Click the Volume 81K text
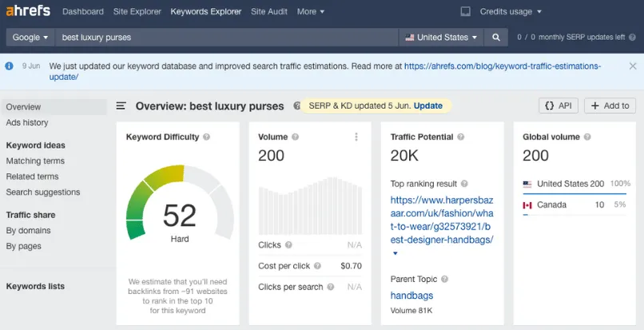Viewport: 644px width, 330px height. tap(411, 310)
